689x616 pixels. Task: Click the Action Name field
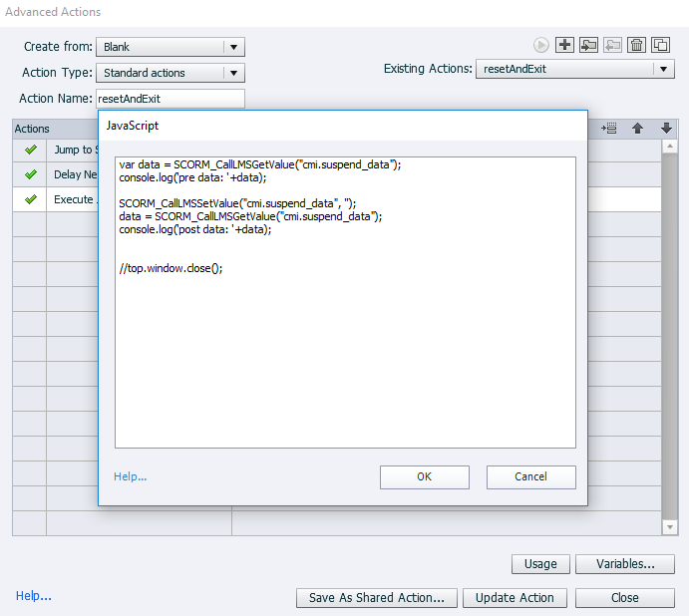(x=170, y=99)
